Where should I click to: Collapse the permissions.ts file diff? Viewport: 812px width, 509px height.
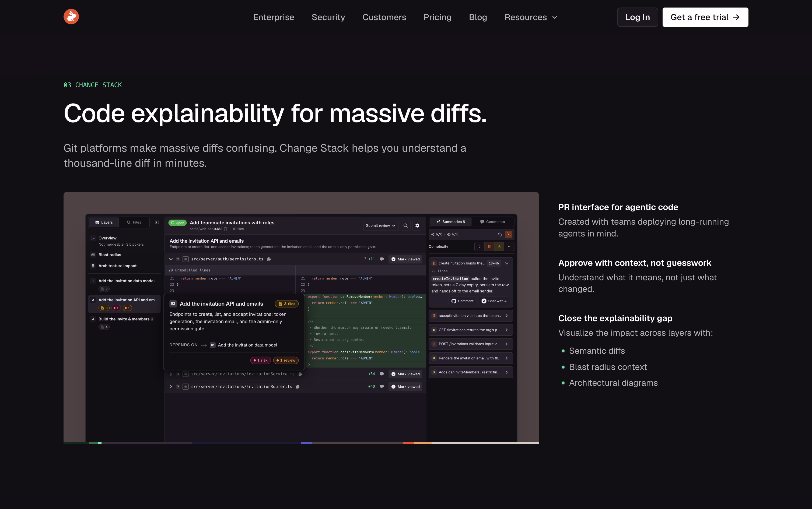[171, 259]
